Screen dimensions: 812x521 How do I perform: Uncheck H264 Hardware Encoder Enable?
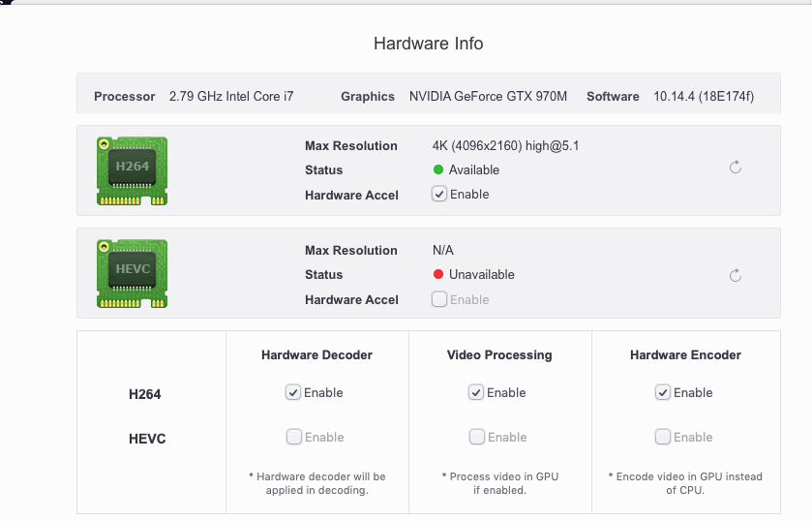663,392
